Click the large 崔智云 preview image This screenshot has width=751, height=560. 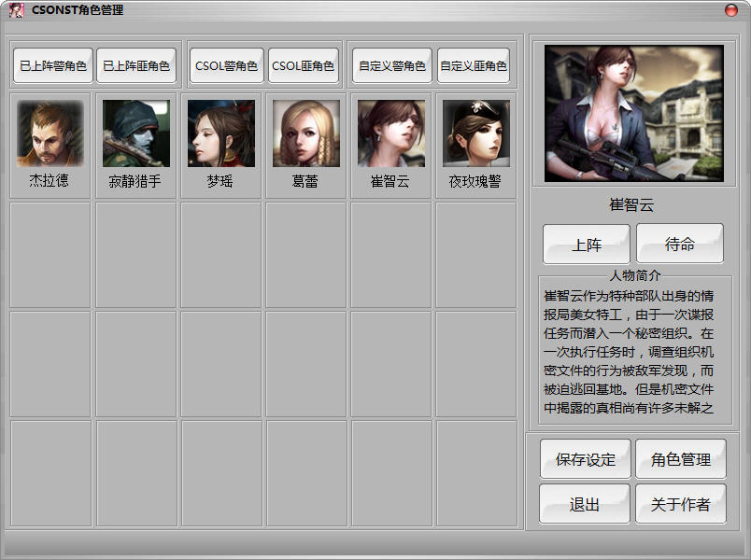pyautogui.click(x=634, y=114)
